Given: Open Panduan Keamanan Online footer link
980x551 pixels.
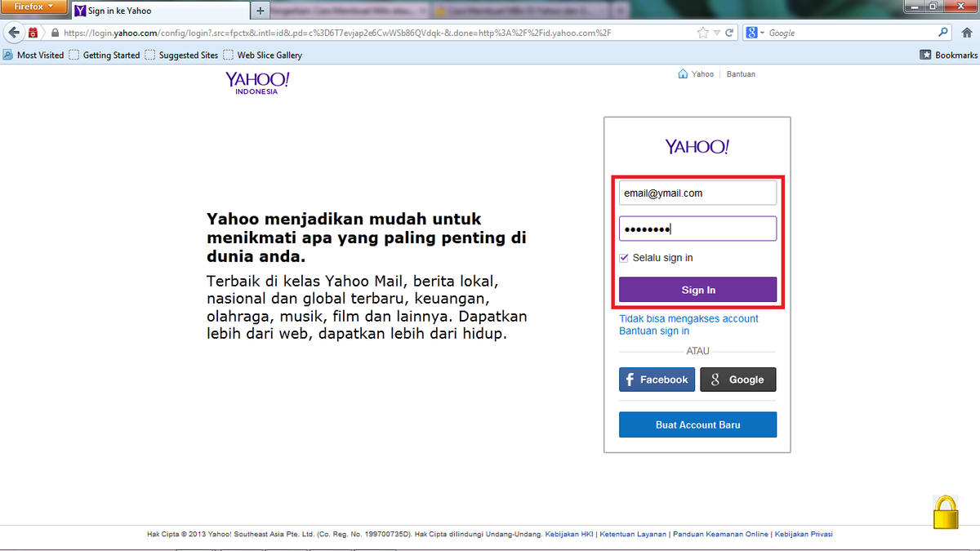Looking at the screenshot, I should [721, 534].
